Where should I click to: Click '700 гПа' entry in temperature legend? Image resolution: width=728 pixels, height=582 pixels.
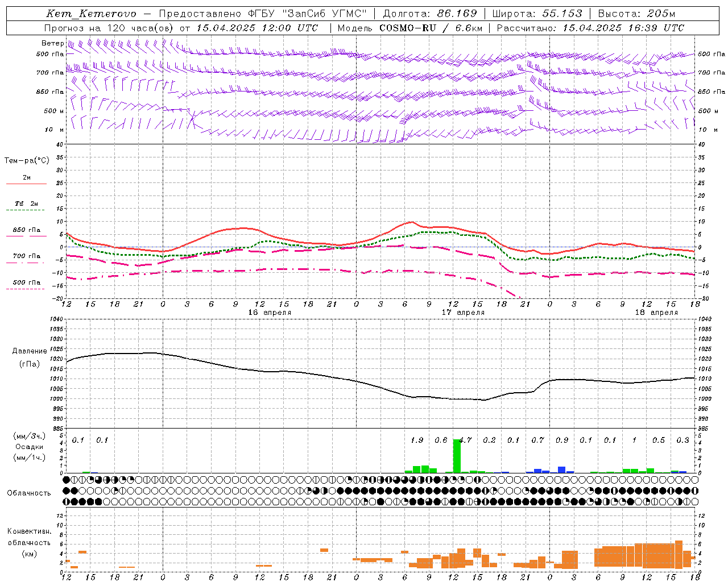click(x=27, y=256)
